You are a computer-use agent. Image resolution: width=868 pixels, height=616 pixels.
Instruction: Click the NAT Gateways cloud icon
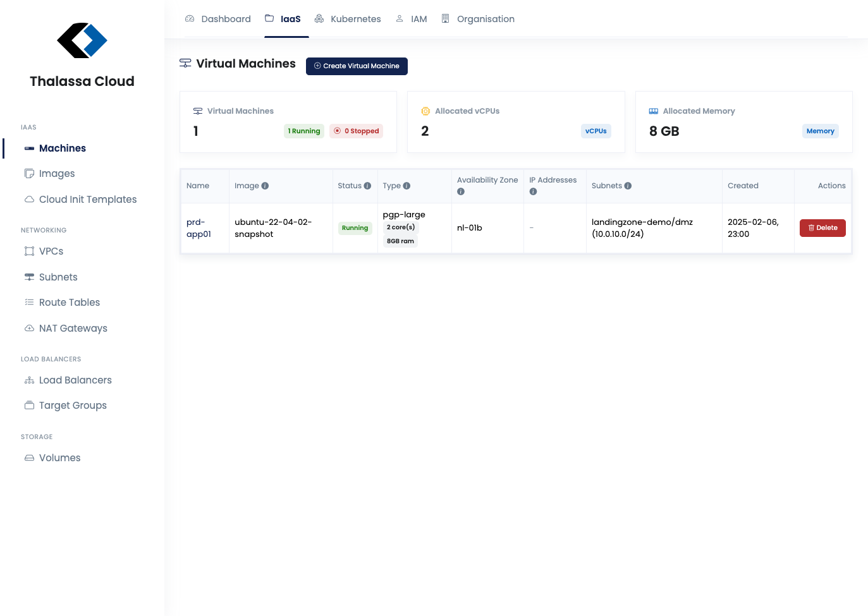pyautogui.click(x=29, y=329)
